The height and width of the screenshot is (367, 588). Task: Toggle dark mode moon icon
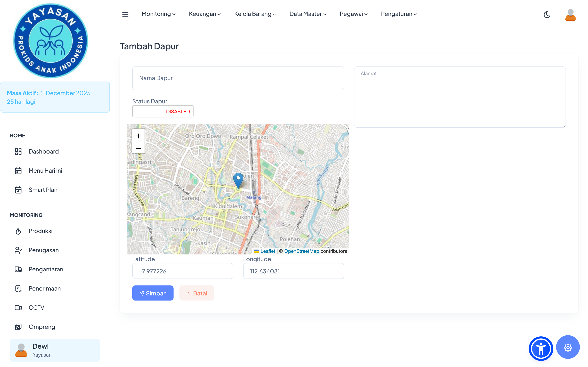point(547,14)
